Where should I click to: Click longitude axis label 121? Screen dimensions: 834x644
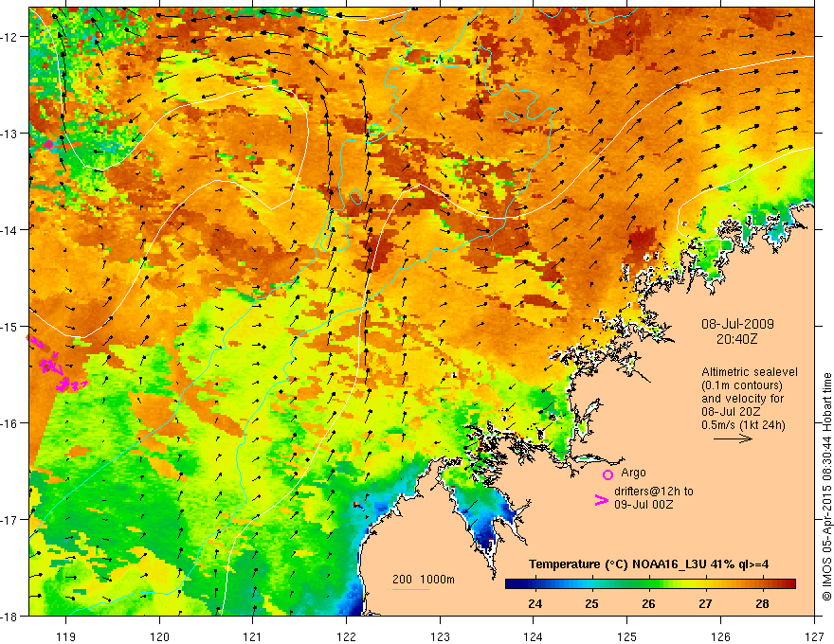click(x=253, y=636)
